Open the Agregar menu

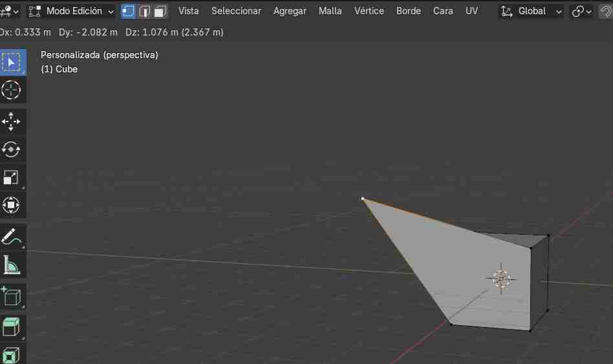pyautogui.click(x=290, y=11)
